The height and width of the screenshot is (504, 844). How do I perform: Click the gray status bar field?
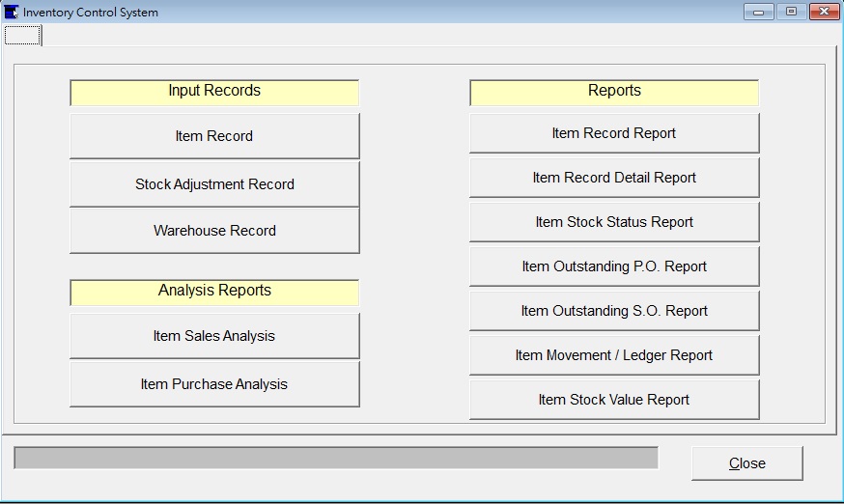pyautogui.click(x=336, y=458)
